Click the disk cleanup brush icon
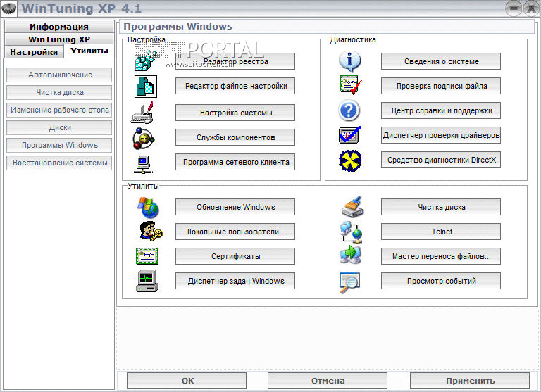The image size is (541, 392). pos(353,206)
